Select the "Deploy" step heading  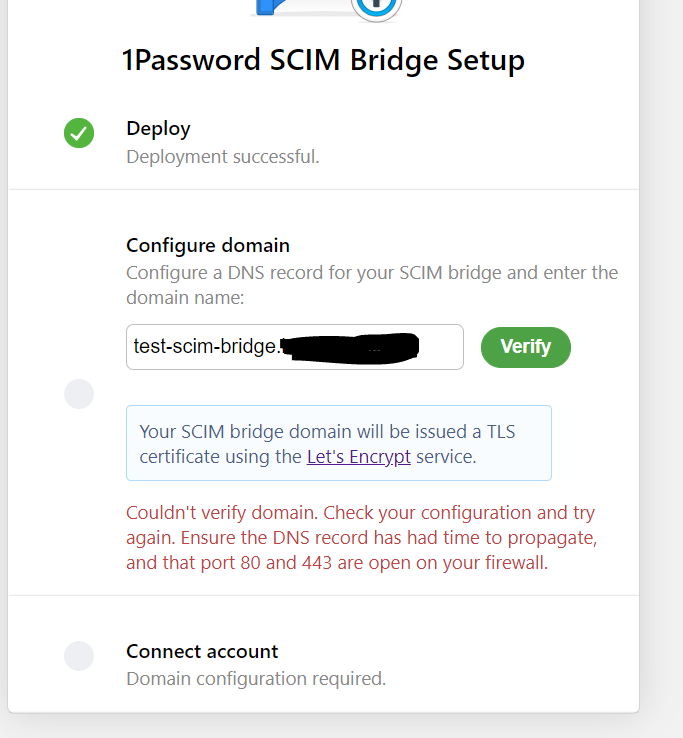point(158,128)
